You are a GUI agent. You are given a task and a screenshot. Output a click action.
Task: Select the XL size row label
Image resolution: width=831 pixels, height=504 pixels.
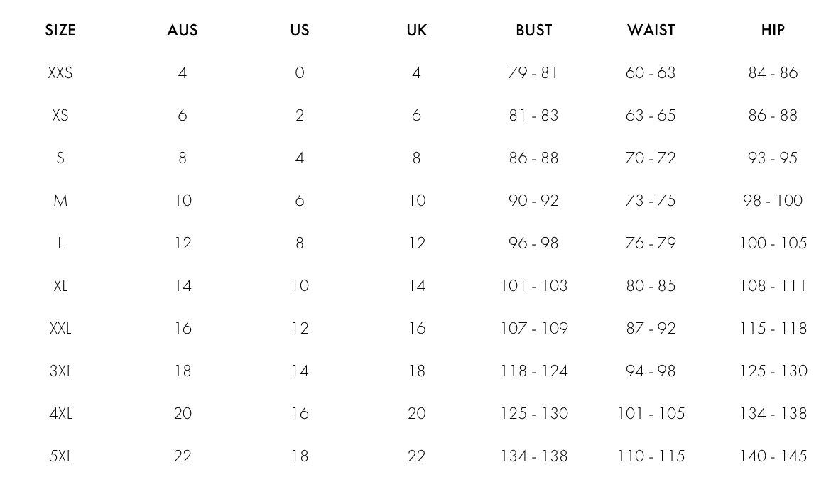(60, 286)
